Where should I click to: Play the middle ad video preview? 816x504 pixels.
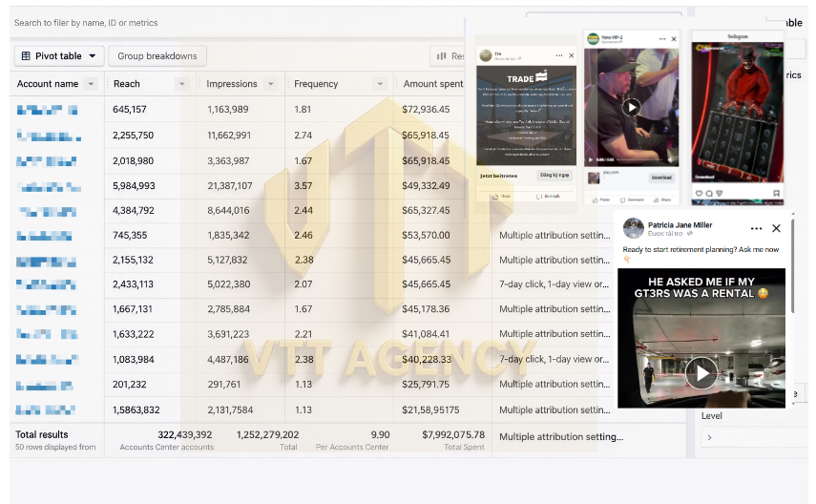[x=631, y=107]
